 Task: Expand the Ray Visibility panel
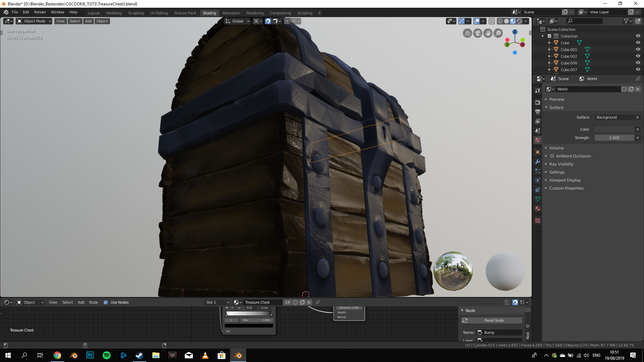tap(561, 164)
